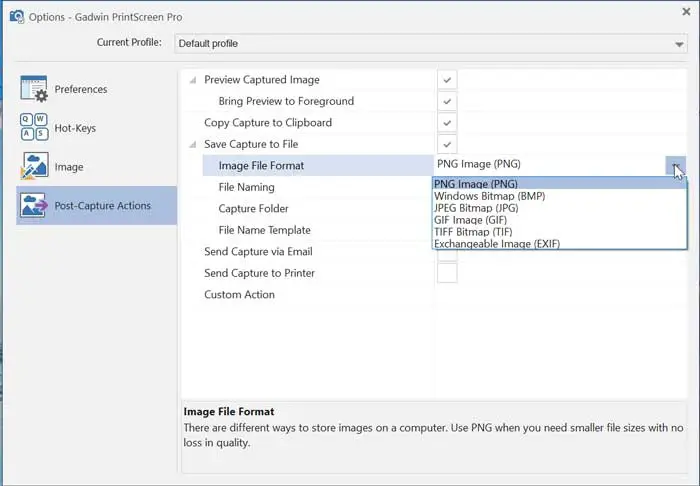The image size is (700, 486).
Task: Click the Gadwin PrintScreen title bar icon
Action: tap(16, 17)
